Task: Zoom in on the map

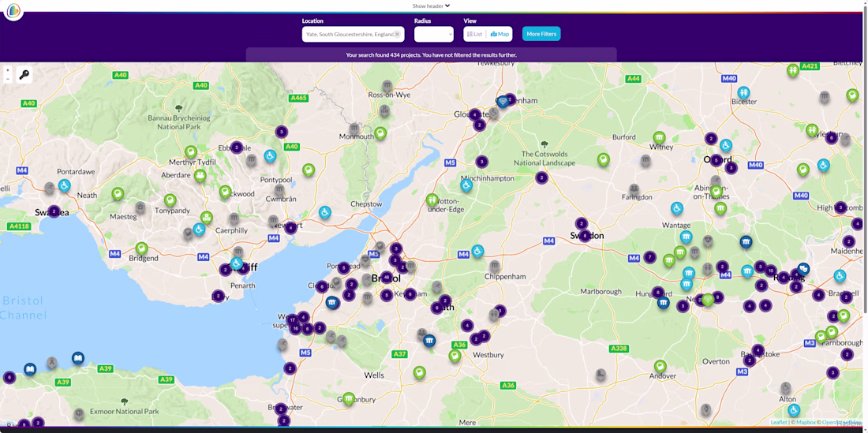Action: coord(7,70)
